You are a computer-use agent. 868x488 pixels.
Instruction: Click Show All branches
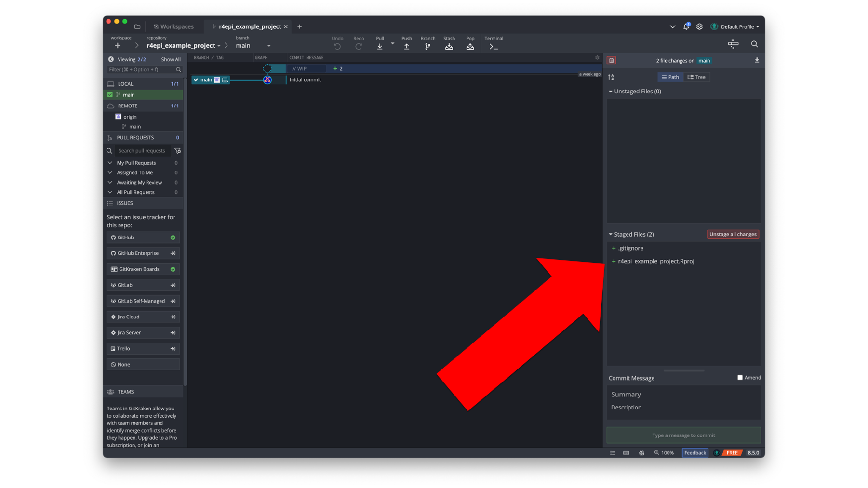pyautogui.click(x=171, y=59)
